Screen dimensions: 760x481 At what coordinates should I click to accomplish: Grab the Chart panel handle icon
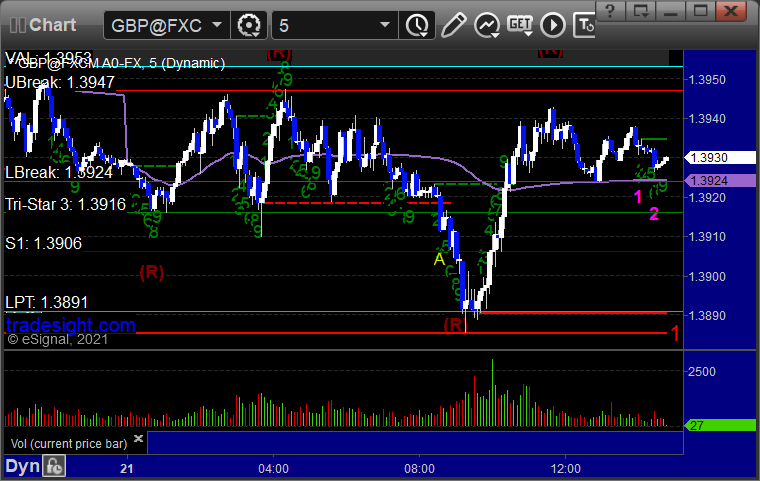tap(17, 25)
